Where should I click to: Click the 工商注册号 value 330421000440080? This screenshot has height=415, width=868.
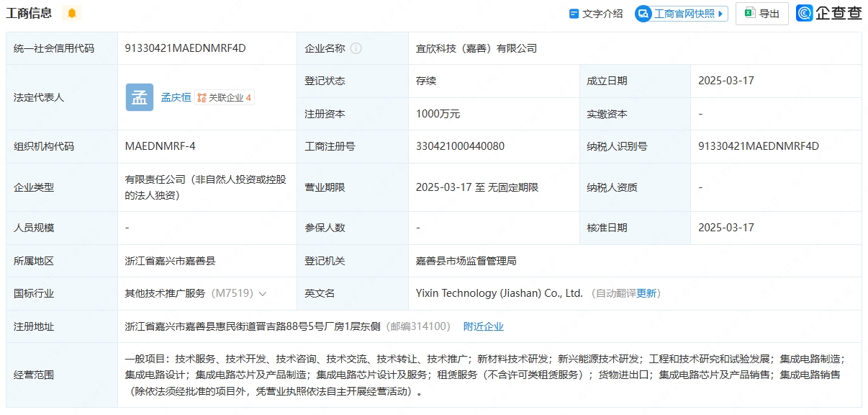tap(460, 146)
